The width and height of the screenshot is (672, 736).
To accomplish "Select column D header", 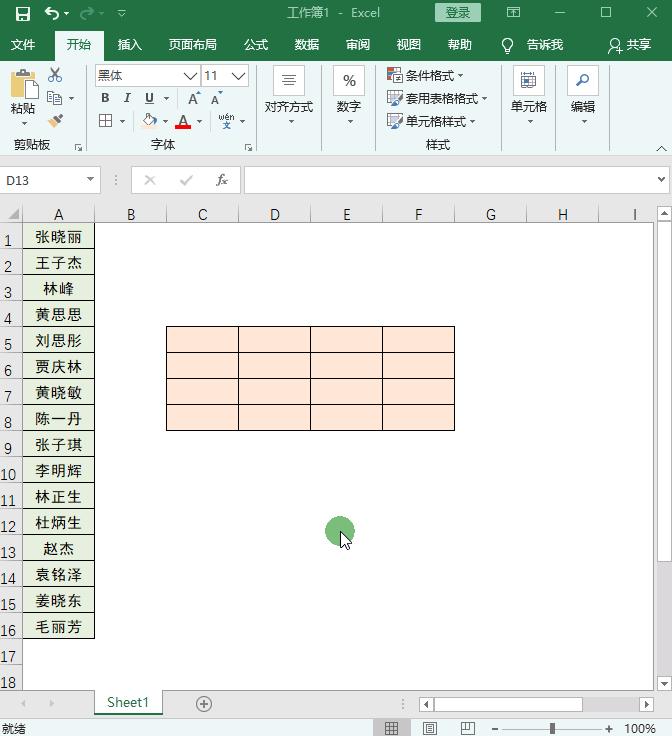I will pos(275,215).
